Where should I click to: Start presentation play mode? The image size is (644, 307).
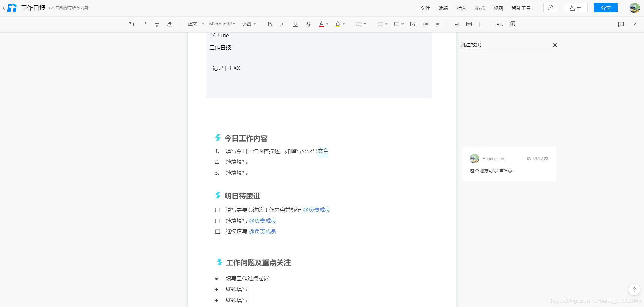pyautogui.click(x=550, y=8)
